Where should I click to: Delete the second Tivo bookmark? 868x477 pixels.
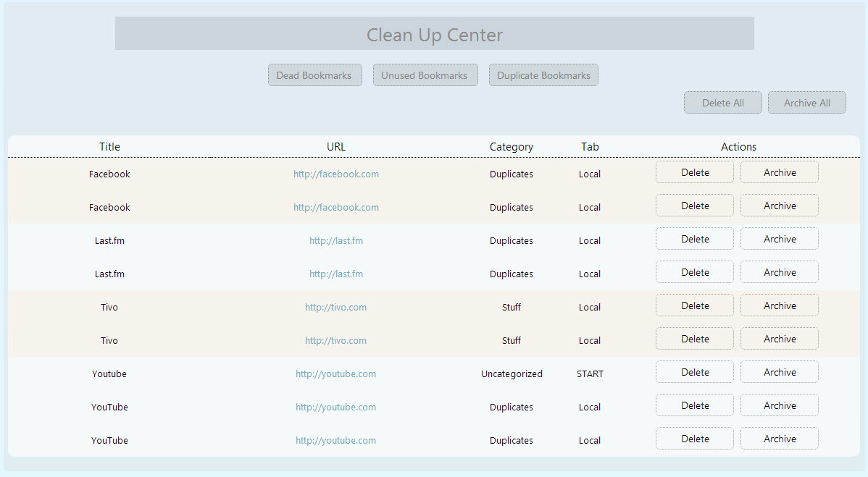(694, 339)
